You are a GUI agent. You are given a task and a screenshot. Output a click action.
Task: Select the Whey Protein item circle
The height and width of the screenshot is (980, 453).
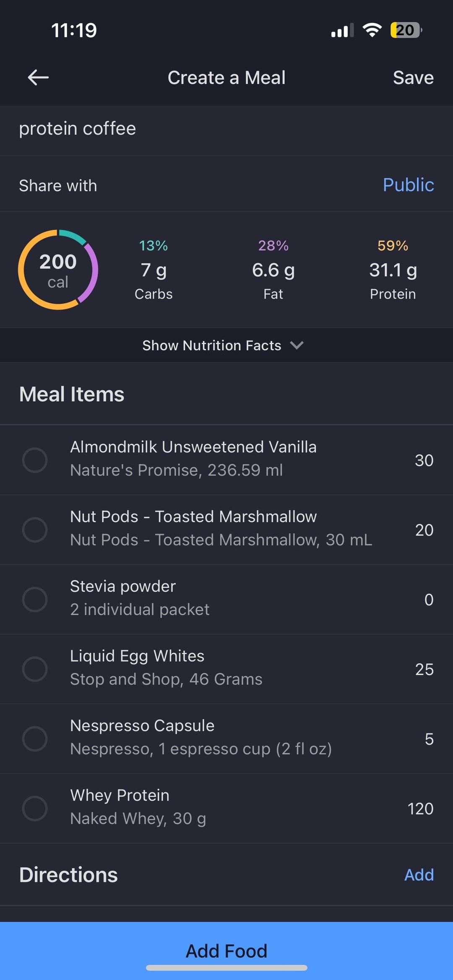click(x=35, y=808)
